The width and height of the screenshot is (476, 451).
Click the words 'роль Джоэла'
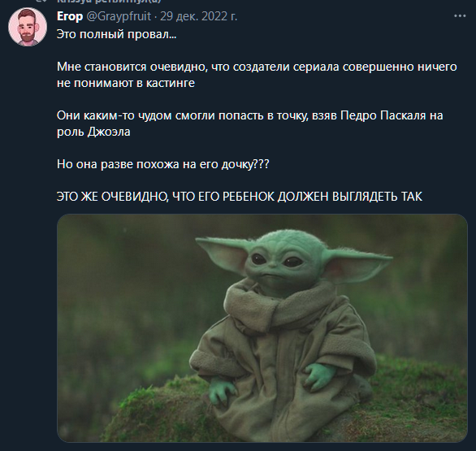93,132
